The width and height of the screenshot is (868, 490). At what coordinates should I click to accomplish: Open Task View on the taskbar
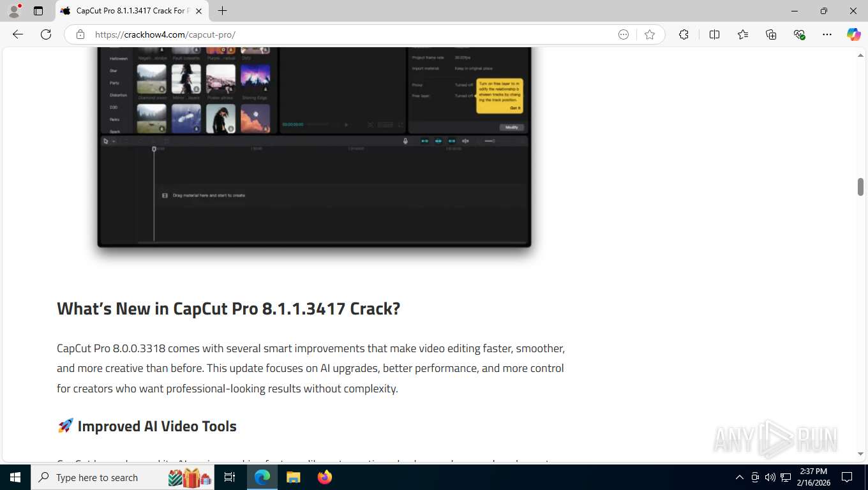click(230, 477)
